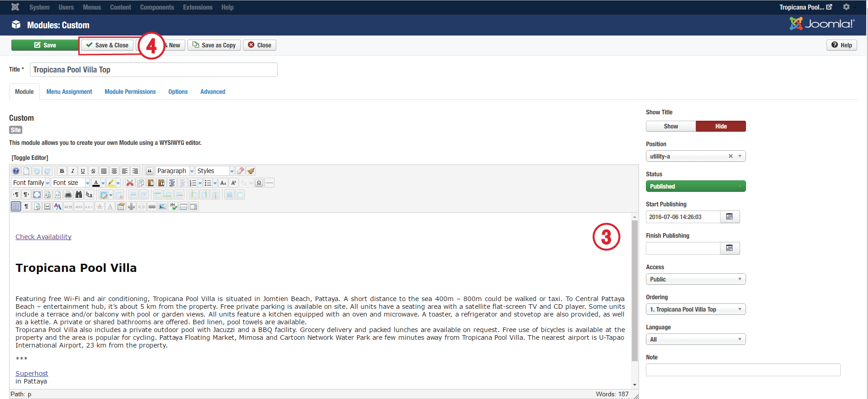Viewport: 868px width, 399px height.
Task: Click the broom cleanup code icon
Action: pos(251,171)
